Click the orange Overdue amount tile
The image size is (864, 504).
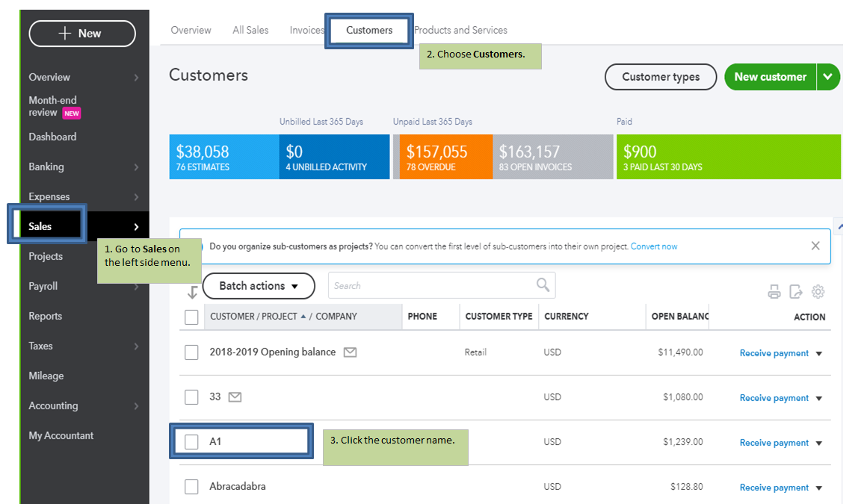[445, 157]
